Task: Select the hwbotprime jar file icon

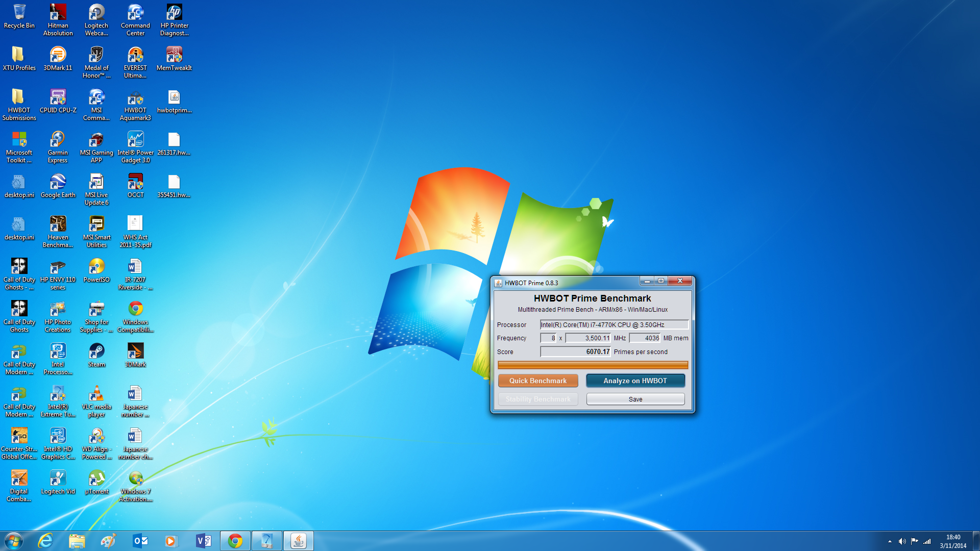Action: click(174, 101)
